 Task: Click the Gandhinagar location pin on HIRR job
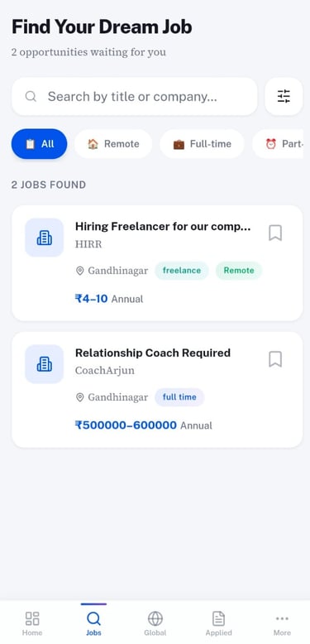pos(80,271)
